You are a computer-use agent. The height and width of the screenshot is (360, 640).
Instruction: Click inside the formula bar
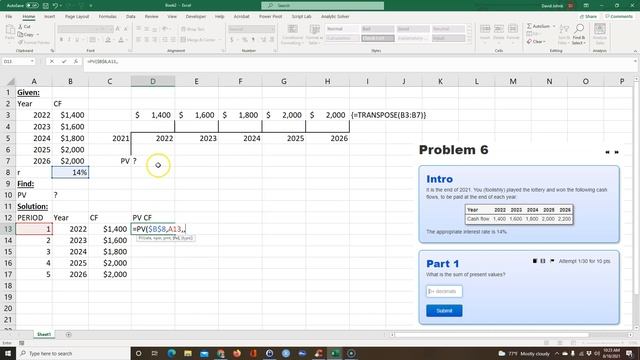coord(359,61)
